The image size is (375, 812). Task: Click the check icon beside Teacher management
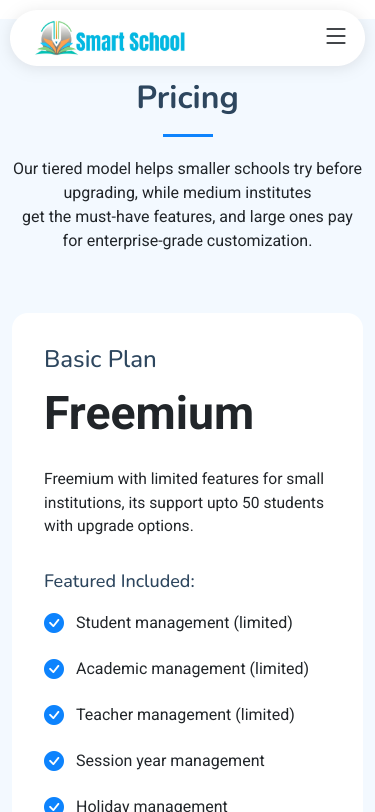click(x=54, y=715)
